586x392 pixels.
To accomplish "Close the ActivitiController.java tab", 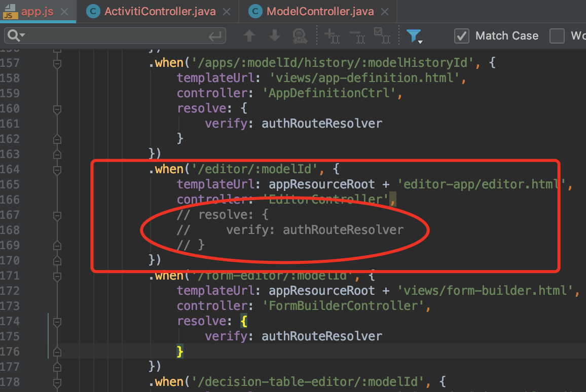I will tap(227, 12).
